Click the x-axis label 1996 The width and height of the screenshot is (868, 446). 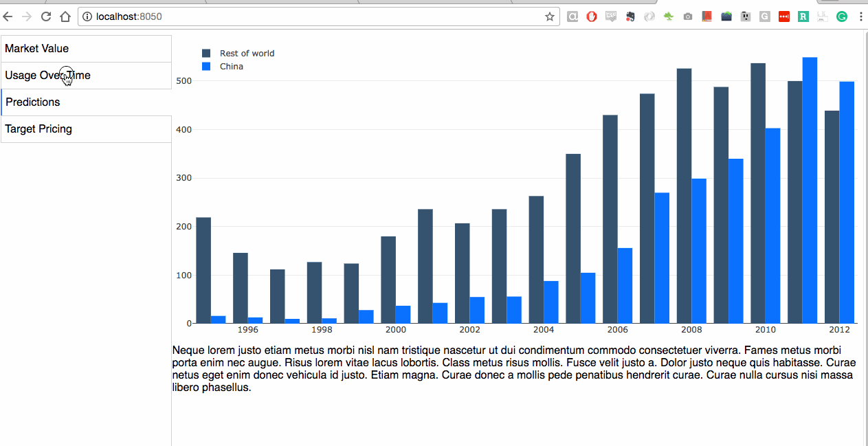(x=247, y=331)
